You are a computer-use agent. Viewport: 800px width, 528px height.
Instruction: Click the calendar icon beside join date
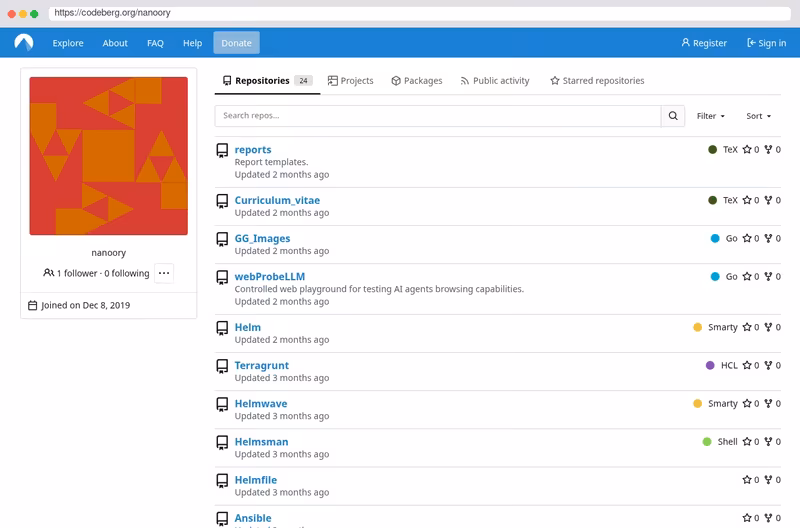32,305
